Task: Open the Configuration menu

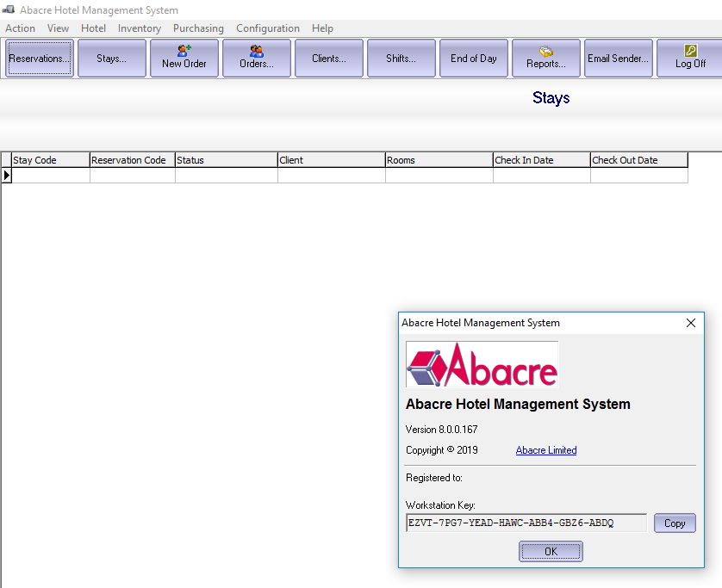Action: click(267, 28)
